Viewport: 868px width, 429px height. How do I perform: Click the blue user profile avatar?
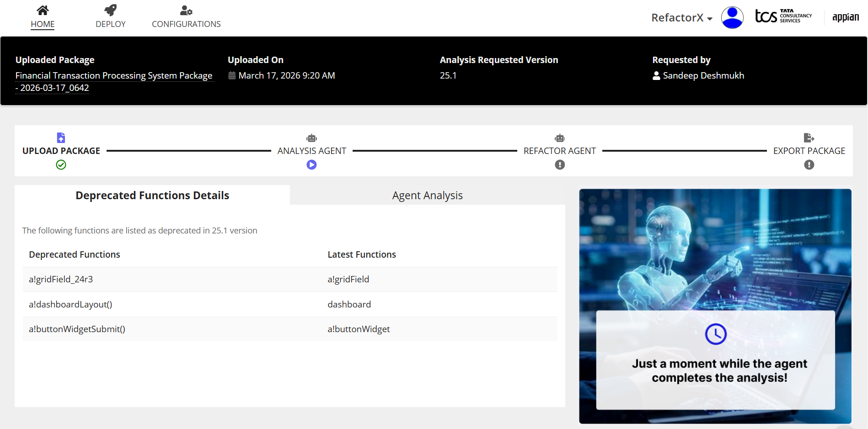click(x=732, y=18)
